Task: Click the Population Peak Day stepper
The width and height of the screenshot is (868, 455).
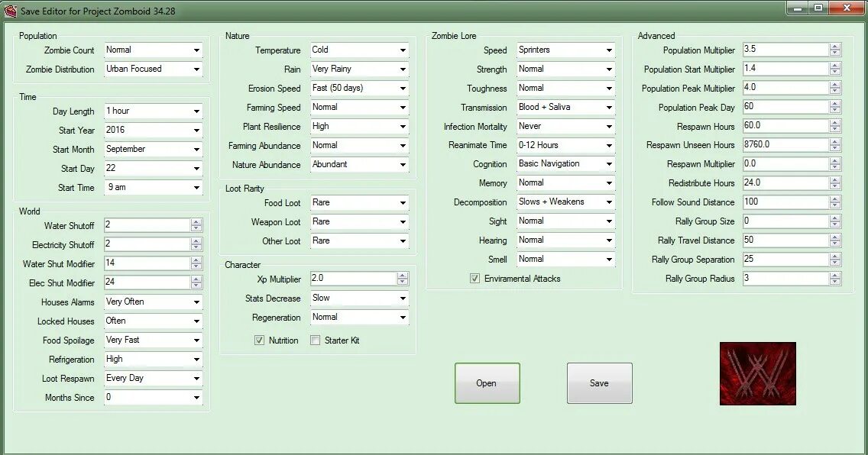Action: pyautogui.click(x=835, y=107)
